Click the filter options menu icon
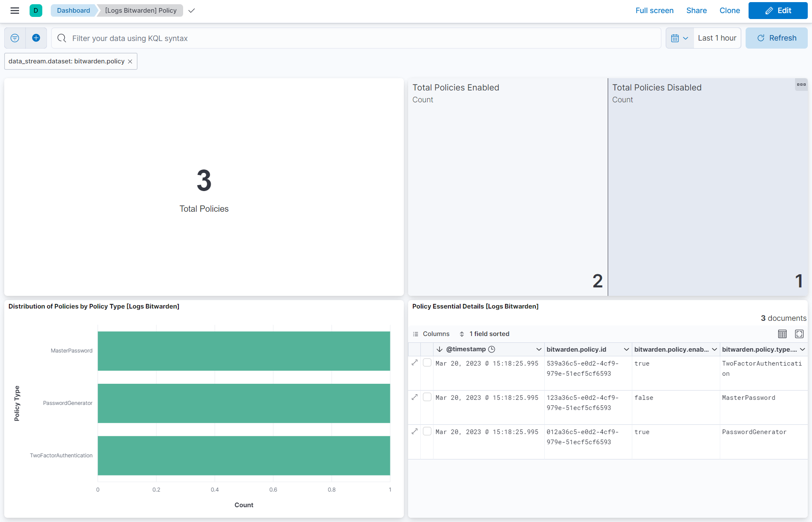Viewport: 812px width, 522px height. [15, 38]
